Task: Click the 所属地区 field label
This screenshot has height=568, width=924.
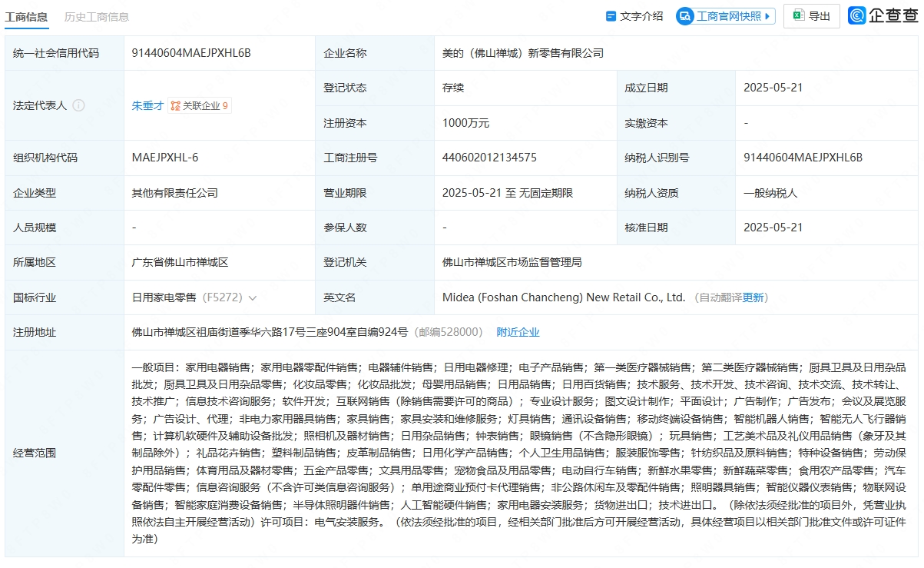Action: click(x=35, y=262)
